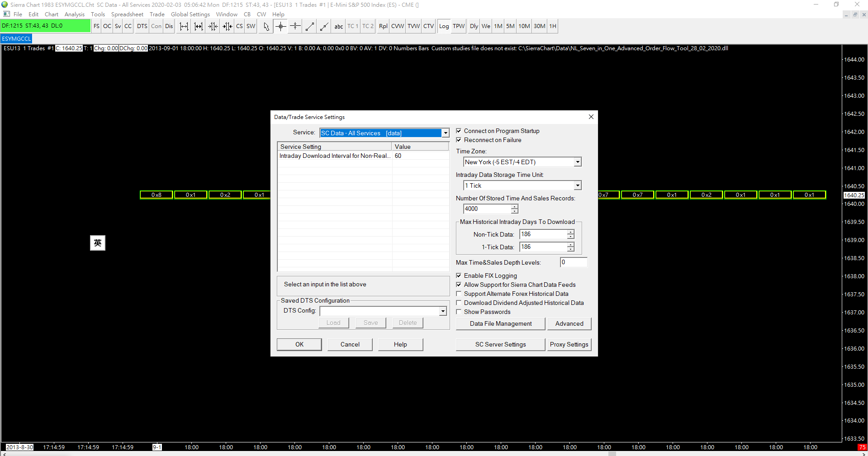Select the pointer arrow tool
This screenshot has height=456, width=868.
click(x=266, y=26)
